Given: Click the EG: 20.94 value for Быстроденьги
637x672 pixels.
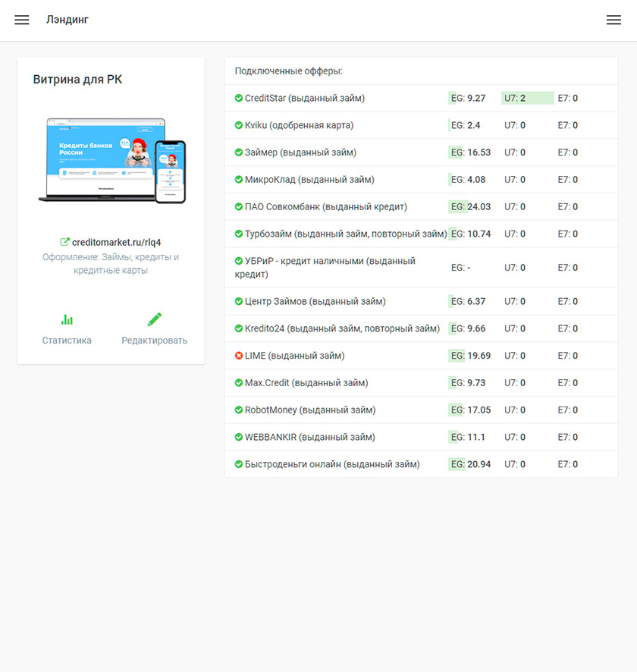Looking at the screenshot, I should coord(471,464).
